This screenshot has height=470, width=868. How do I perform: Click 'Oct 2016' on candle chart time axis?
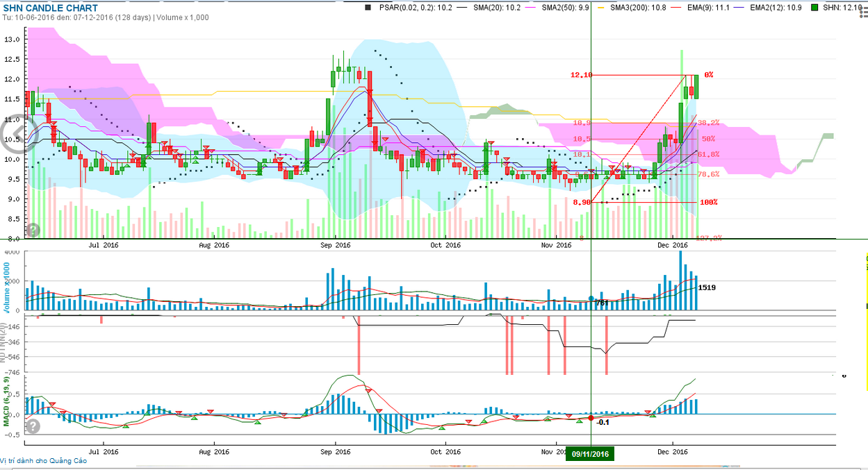click(x=445, y=244)
